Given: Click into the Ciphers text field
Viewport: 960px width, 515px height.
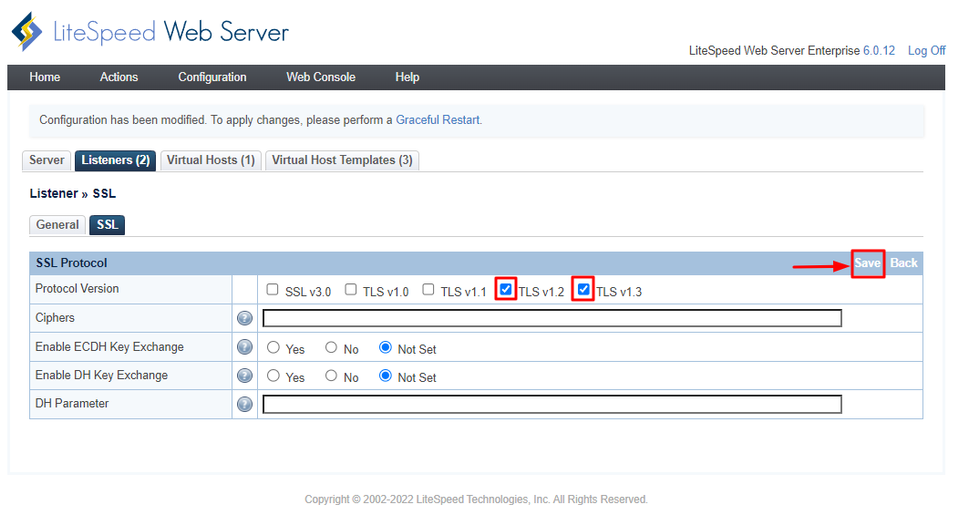Looking at the screenshot, I should click(x=551, y=319).
